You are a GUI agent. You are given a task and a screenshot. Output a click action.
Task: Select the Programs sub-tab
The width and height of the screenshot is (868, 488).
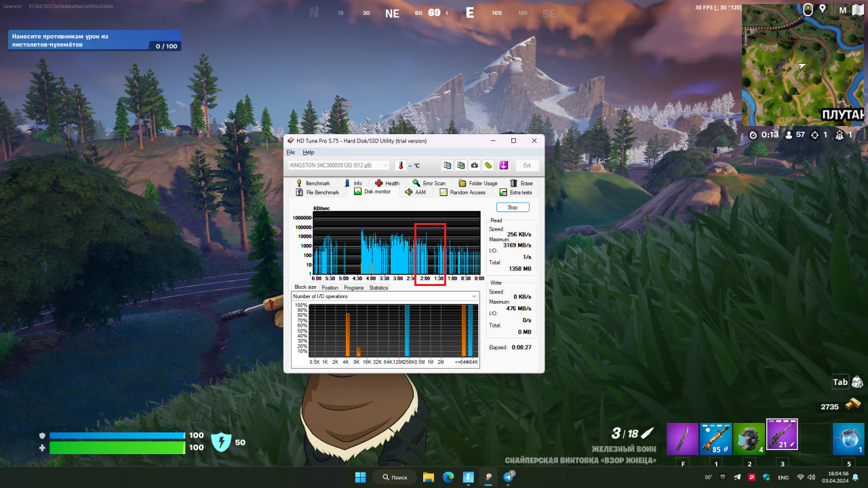[x=353, y=287]
